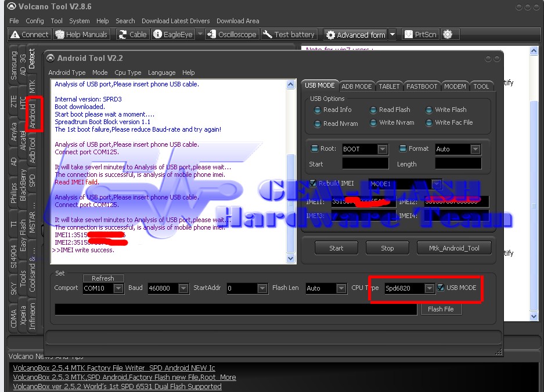Open the Format Auto dropdown

click(x=475, y=149)
